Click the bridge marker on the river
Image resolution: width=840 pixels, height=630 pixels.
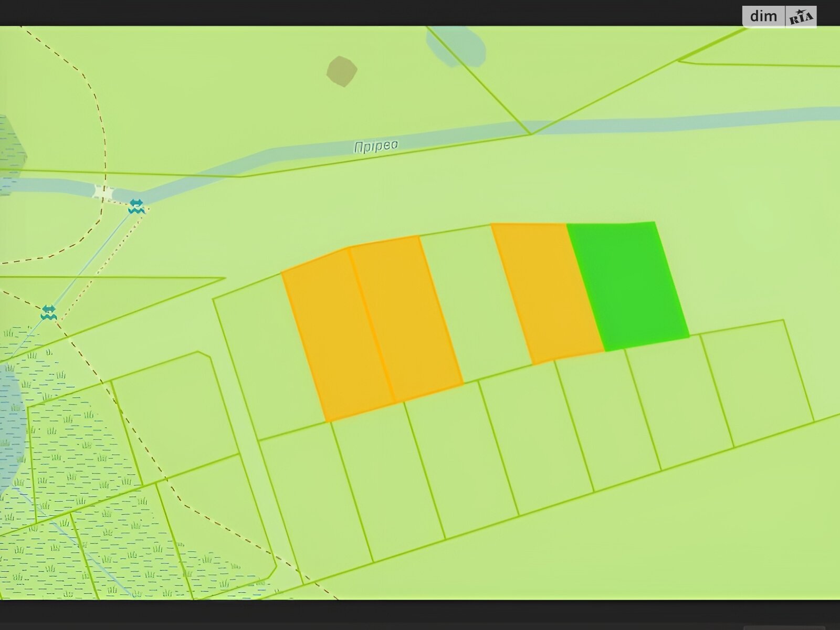(x=104, y=193)
